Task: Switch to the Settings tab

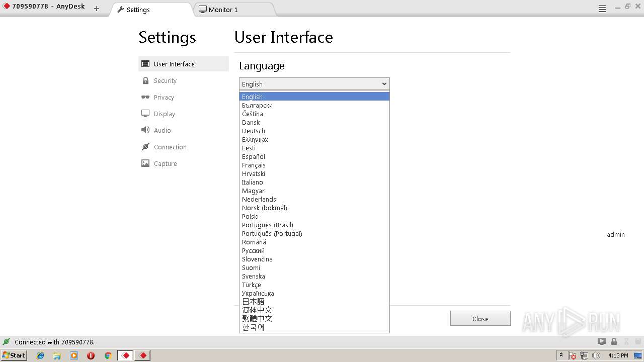Action: click(x=151, y=10)
